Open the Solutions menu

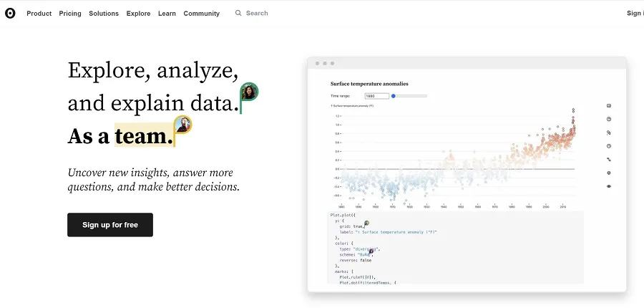point(104,13)
